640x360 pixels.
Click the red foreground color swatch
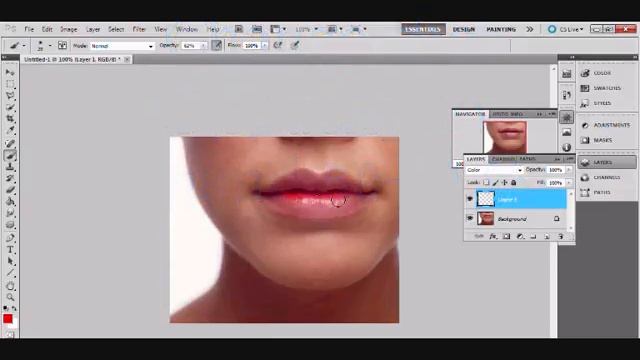pyautogui.click(x=8, y=319)
